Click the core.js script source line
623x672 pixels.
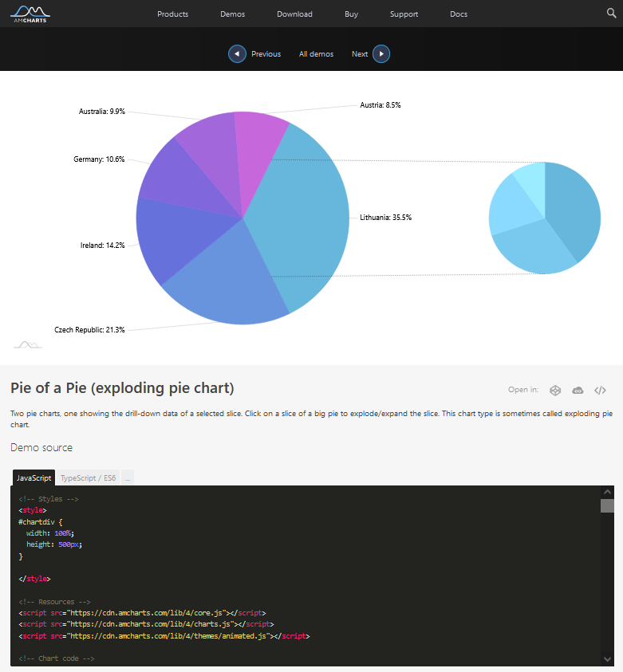[x=142, y=613]
